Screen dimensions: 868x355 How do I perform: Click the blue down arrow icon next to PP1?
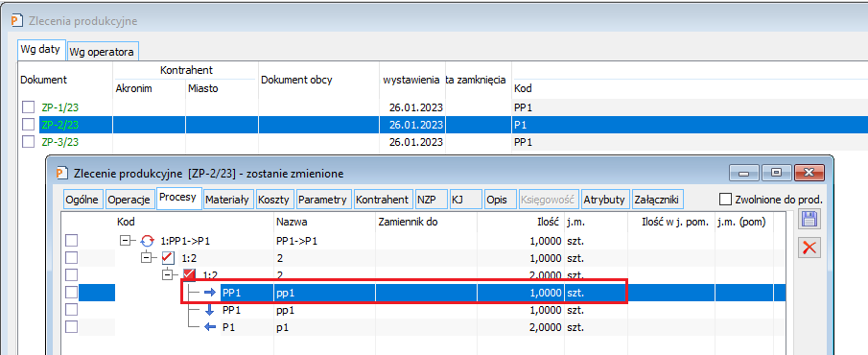(x=210, y=310)
